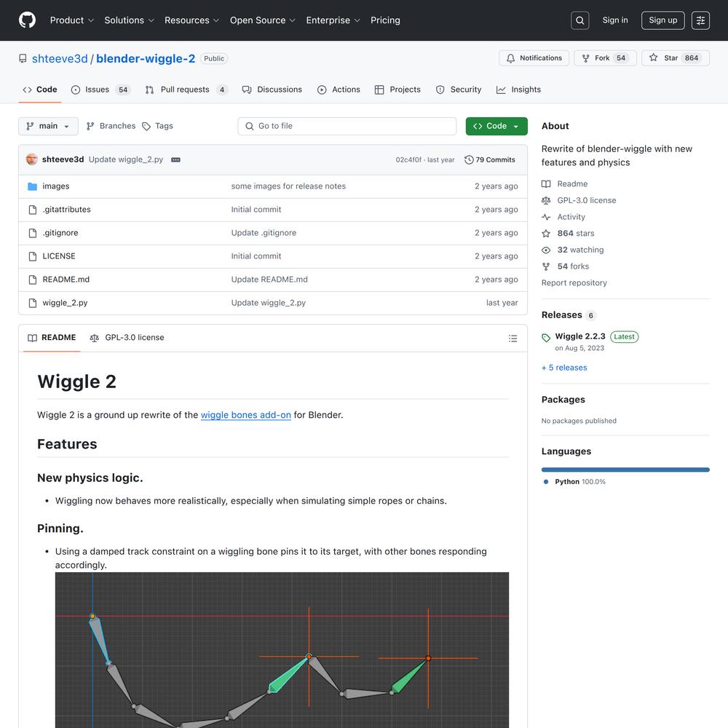Open the Projects tab
This screenshot has height=728, width=728.
point(397,90)
